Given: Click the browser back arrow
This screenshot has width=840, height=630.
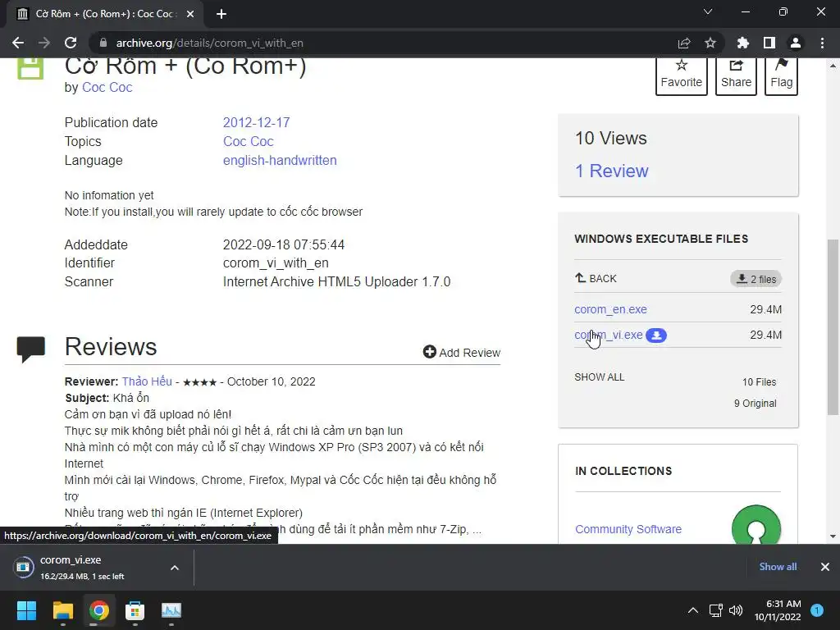Looking at the screenshot, I should pyautogui.click(x=18, y=43).
